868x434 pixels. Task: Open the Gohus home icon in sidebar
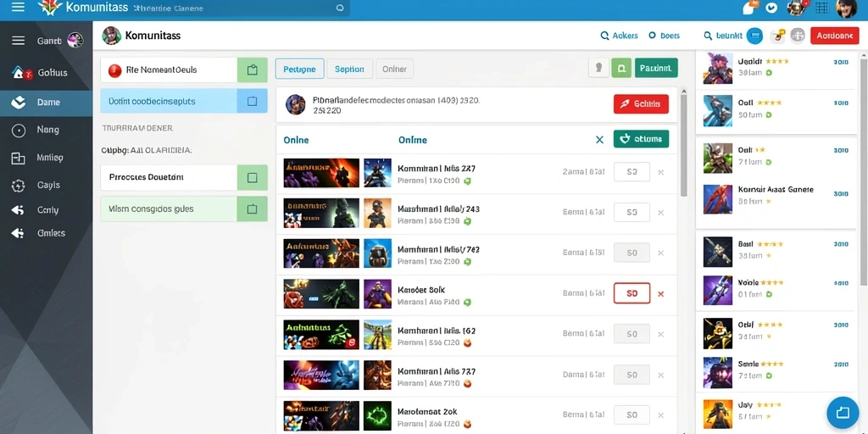click(19, 73)
